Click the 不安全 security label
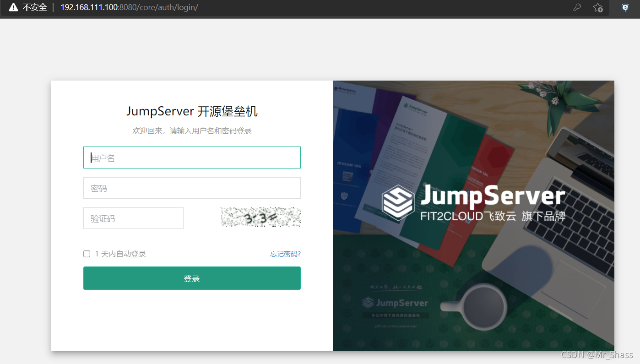 (34, 7)
